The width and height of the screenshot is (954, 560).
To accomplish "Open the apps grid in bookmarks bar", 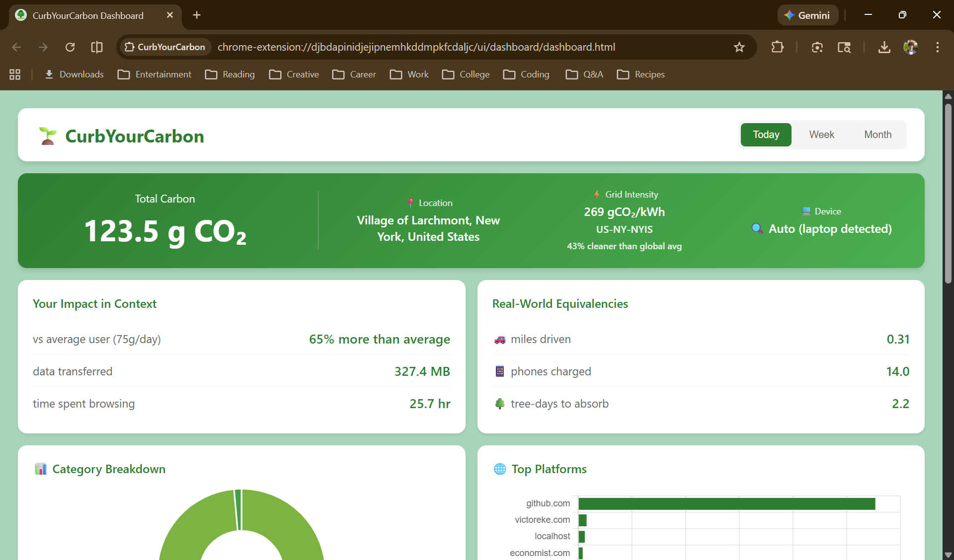I will 15,74.
